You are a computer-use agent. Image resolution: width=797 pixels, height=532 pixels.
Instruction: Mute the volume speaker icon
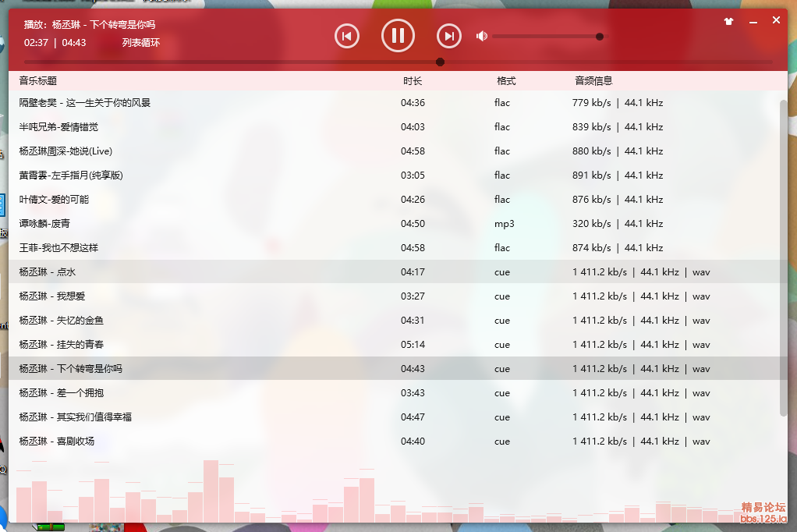pos(482,36)
